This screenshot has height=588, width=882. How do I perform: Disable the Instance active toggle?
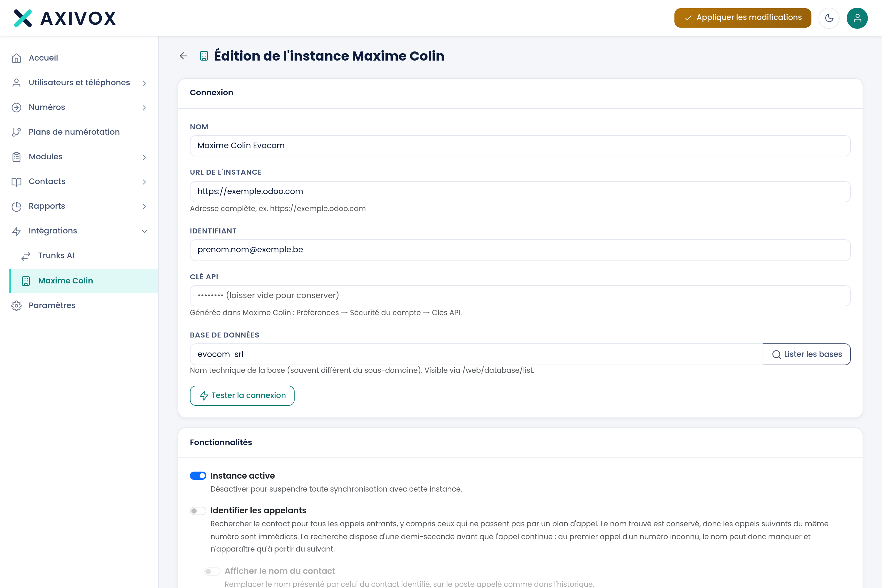[x=198, y=475]
